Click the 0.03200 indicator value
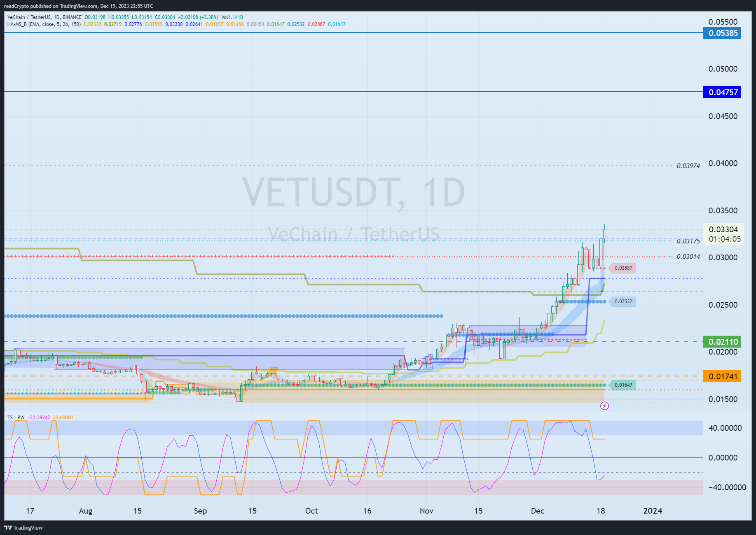The image size is (756, 535). coord(174,24)
